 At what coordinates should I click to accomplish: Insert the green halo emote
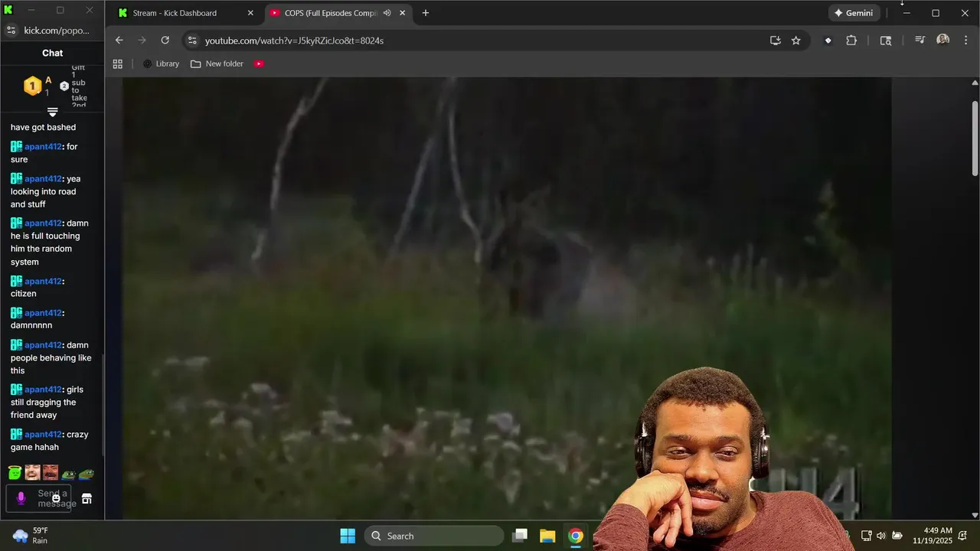pyautogui.click(x=15, y=472)
